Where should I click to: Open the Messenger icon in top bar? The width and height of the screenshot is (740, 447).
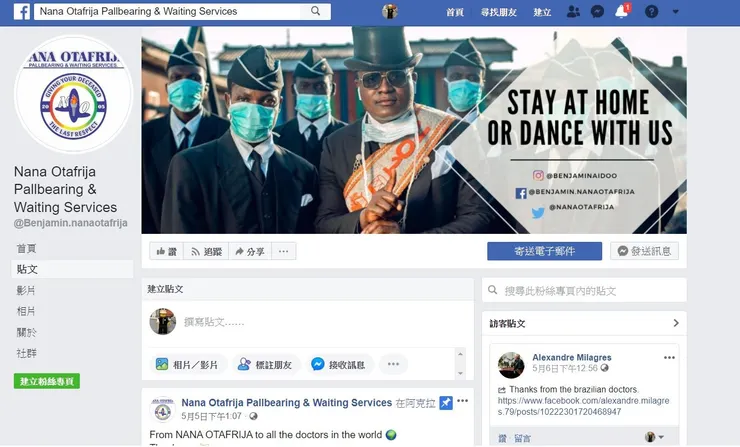point(597,11)
